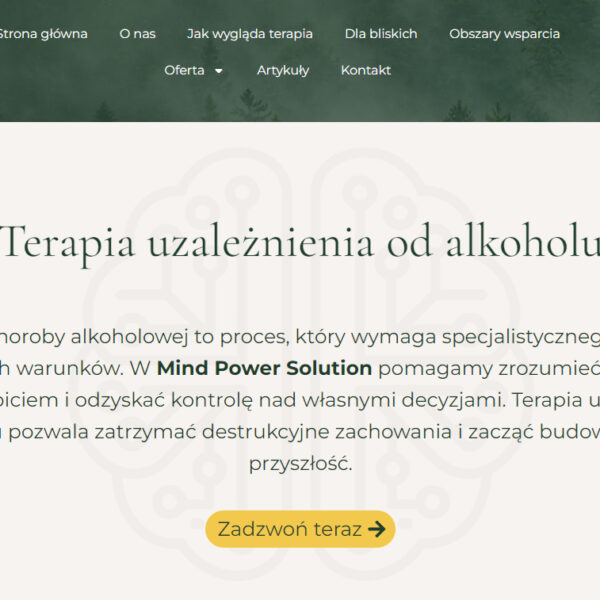
Task: Click the word przyszłość in the paragraph
Action: pyautogui.click(x=300, y=464)
